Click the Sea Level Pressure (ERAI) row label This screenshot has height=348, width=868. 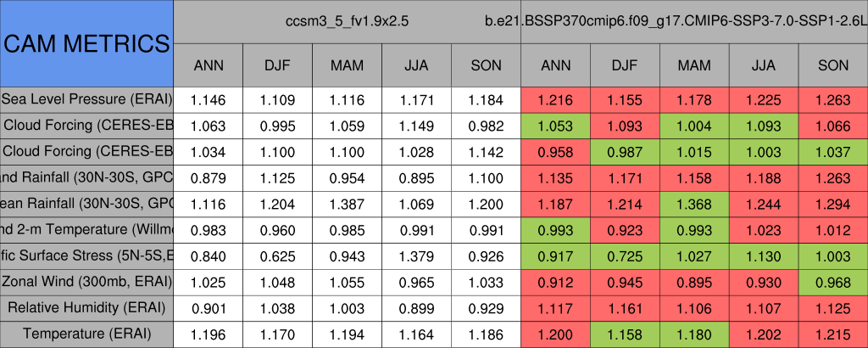coord(86,99)
